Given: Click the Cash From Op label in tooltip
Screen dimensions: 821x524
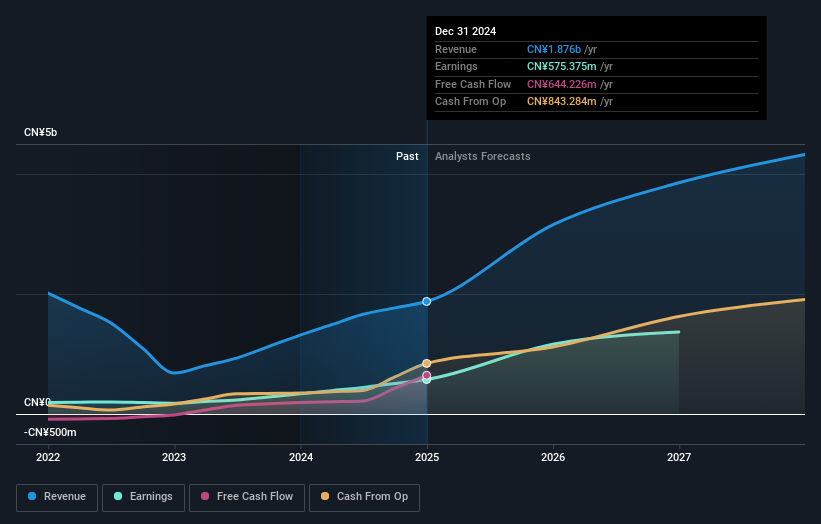Looking at the screenshot, I should pos(470,102).
